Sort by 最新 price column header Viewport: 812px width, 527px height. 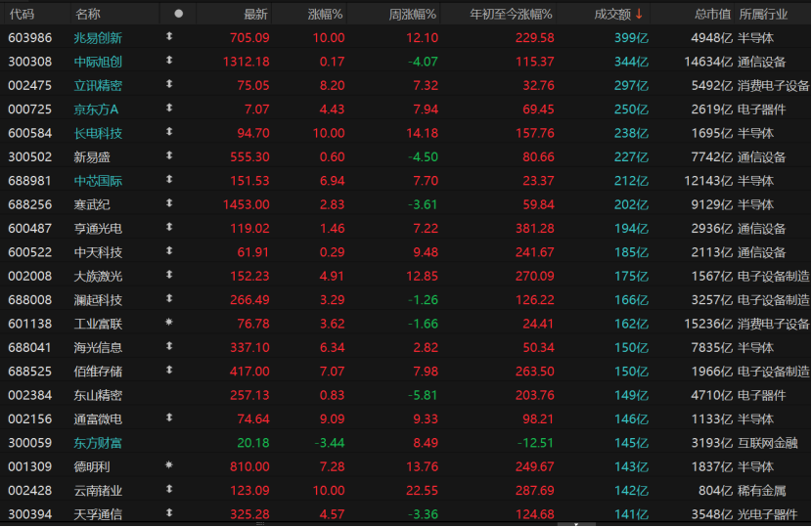[255, 14]
